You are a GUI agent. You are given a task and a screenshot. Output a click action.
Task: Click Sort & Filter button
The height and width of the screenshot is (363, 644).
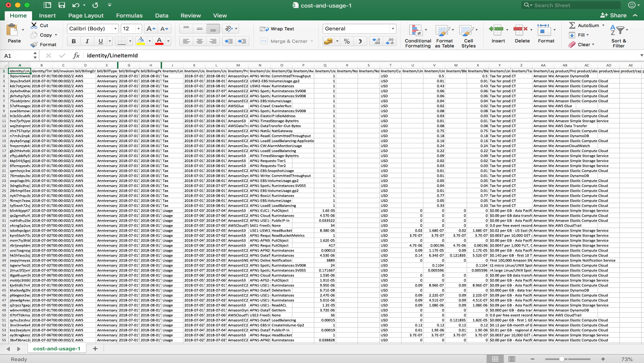[618, 36]
